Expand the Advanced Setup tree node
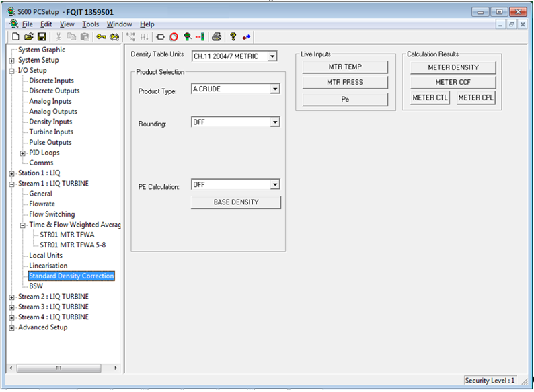Screen dimensions: 534x392 (x=11, y=328)
